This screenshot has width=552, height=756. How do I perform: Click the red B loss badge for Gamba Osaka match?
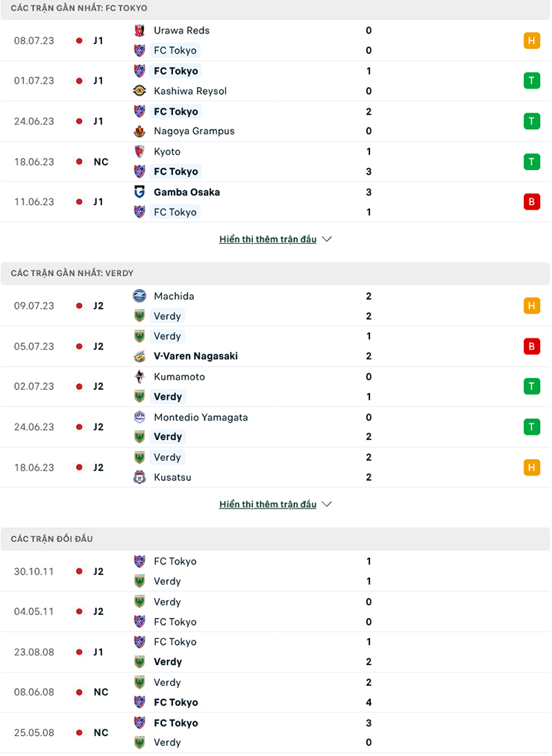[531, 202]
